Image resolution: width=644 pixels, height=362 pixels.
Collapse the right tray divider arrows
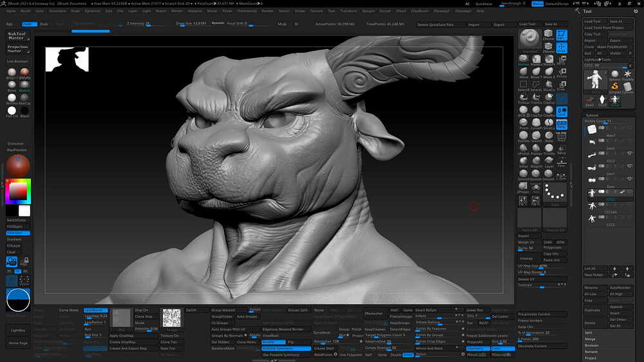pos(571,184)
